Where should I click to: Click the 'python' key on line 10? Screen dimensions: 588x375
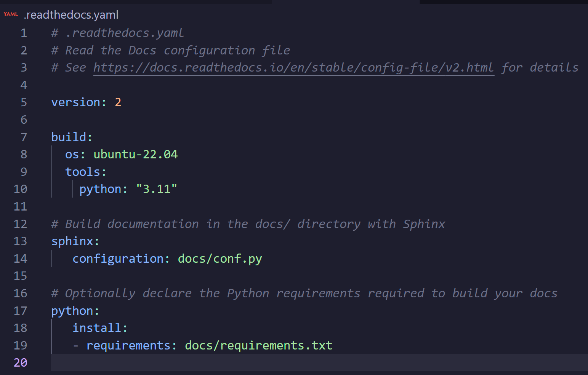pos(100,189)
